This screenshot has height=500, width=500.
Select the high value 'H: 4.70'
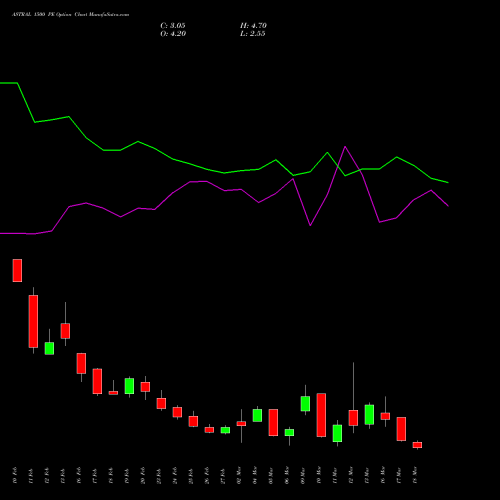pos(253,26)
